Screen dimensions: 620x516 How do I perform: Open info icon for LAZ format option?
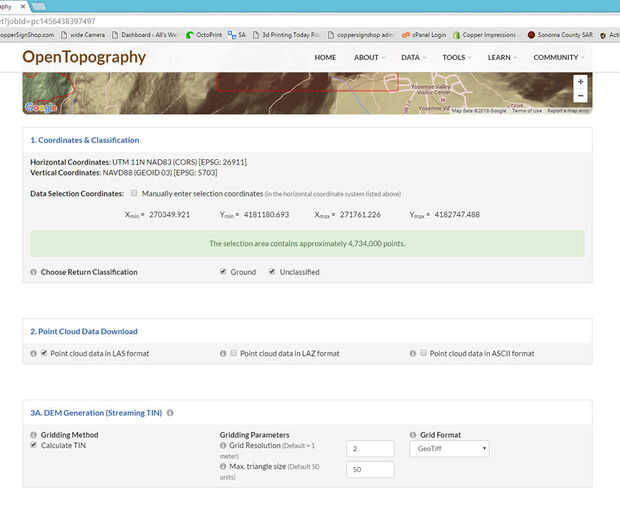pos(223,353)
